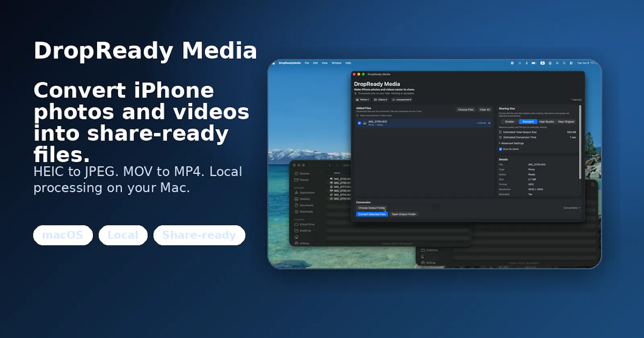Open Downloads in the Finder sidebar
The width and height of the screenshot is (644, 338).
coord(304,212)
